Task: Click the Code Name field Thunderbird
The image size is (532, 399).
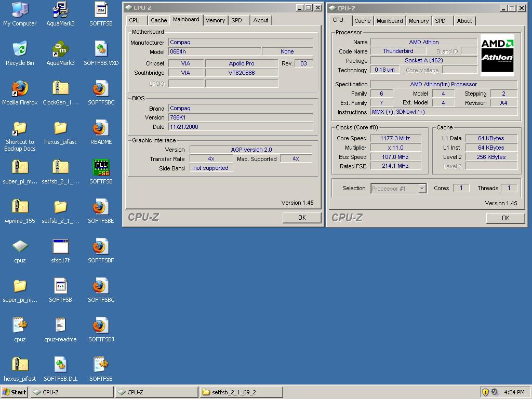Action: [x=398, y=51]
